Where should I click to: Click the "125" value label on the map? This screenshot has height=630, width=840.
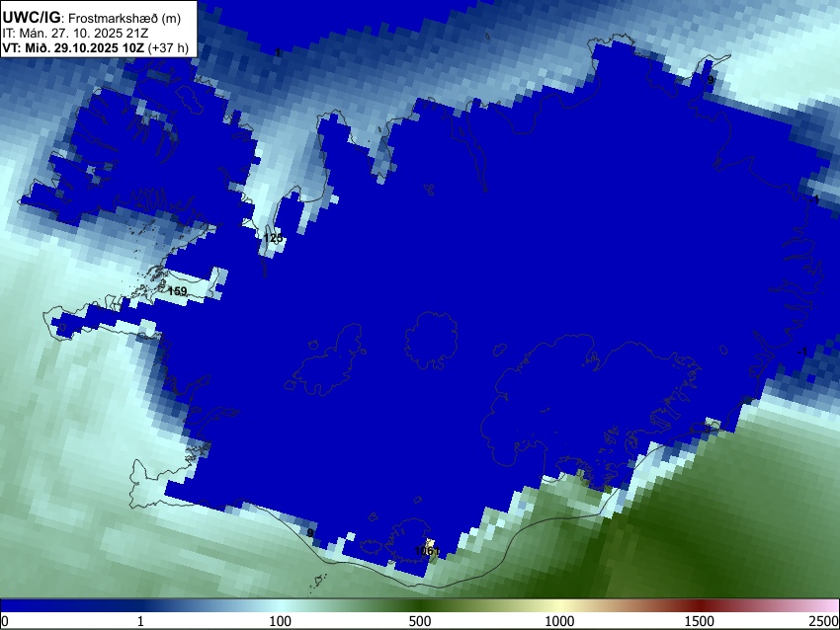273,238
